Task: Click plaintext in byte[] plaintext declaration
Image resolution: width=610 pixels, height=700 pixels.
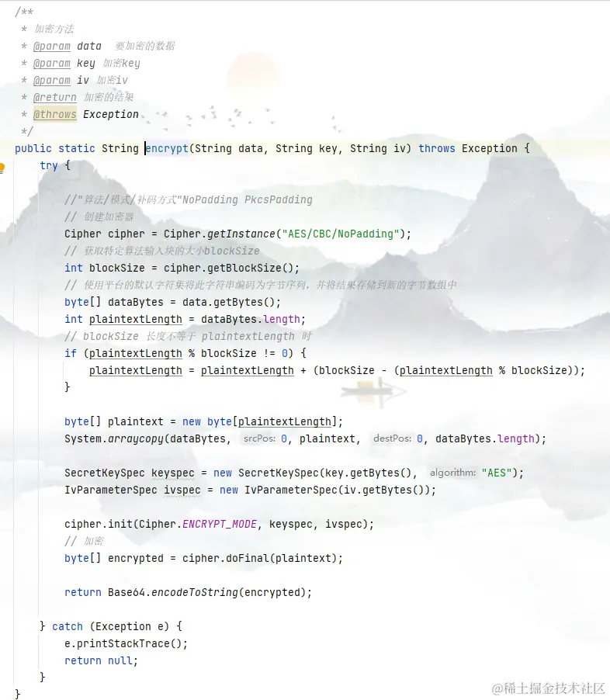Action: [136, 421]
